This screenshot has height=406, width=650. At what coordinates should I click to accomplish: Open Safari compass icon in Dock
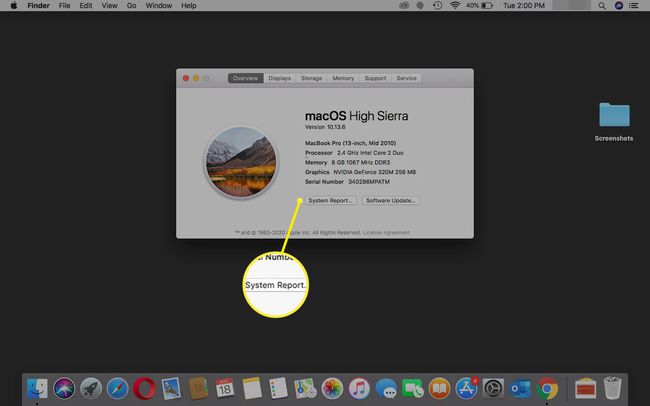click(118, 389)
